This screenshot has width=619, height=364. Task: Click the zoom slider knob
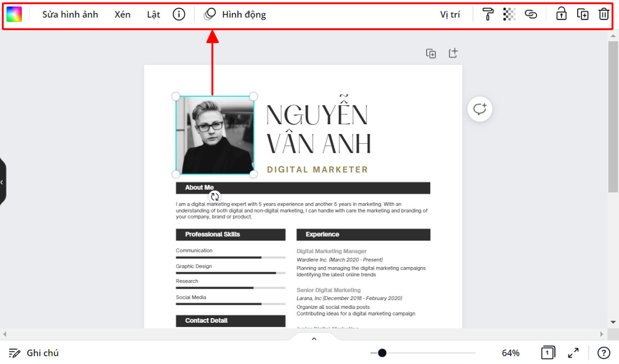coord(382,353)
